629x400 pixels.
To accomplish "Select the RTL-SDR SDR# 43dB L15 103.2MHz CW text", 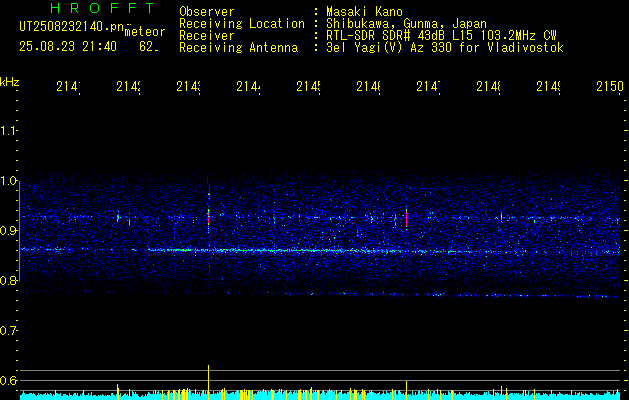I will (441, 36).
